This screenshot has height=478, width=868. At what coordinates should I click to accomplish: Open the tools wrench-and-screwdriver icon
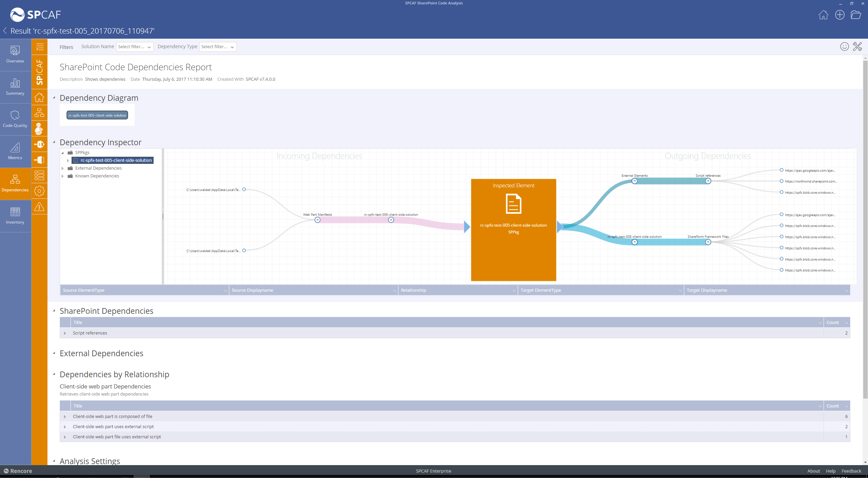[x=857, y=46]
